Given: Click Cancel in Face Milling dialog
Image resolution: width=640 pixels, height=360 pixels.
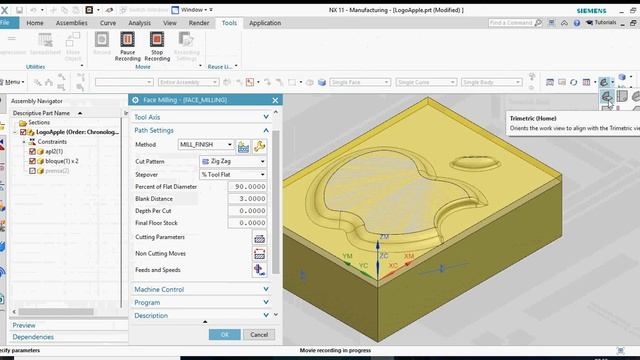Looking at the screenshot, I should tap(259, 335).
